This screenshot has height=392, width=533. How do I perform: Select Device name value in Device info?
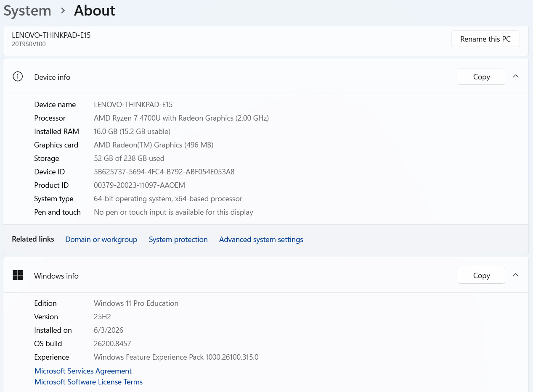tap(133, 105)
